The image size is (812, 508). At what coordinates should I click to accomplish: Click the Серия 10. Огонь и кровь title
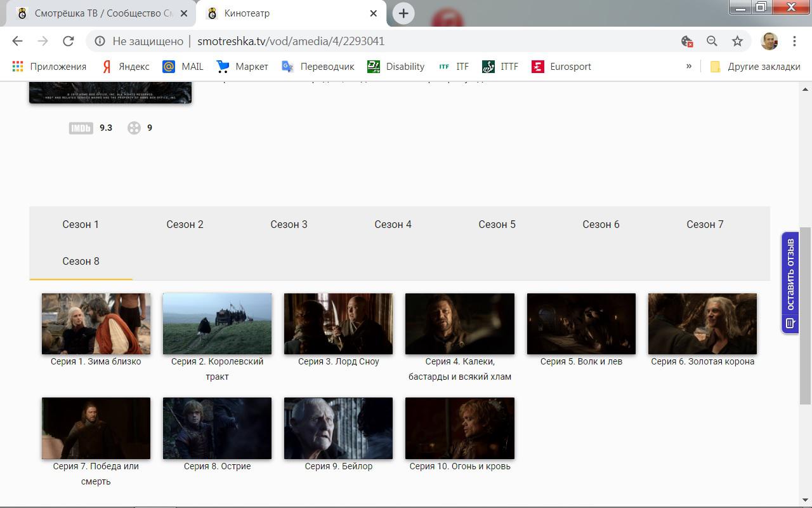(460, 466)
